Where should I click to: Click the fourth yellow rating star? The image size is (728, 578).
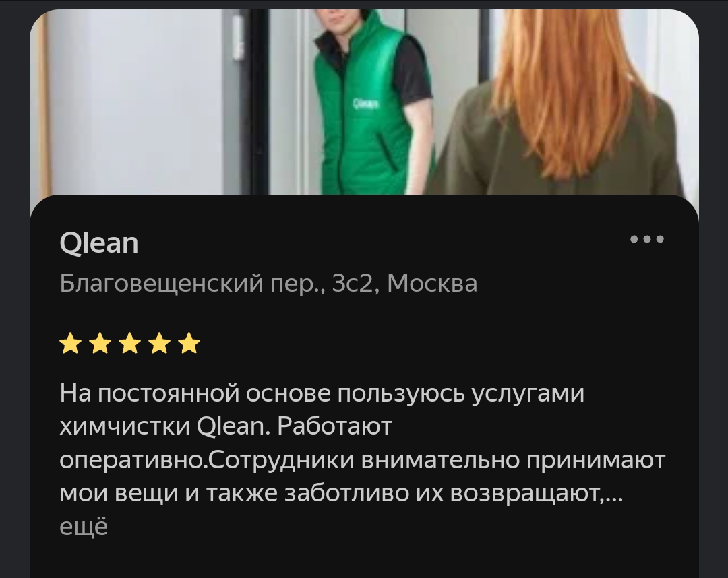point(160,344)
